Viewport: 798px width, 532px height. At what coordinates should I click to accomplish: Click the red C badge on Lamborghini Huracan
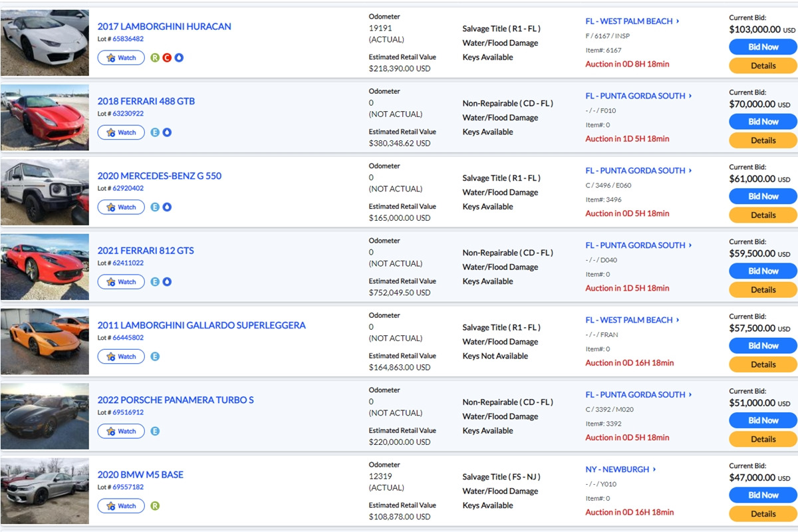(167, 58)
